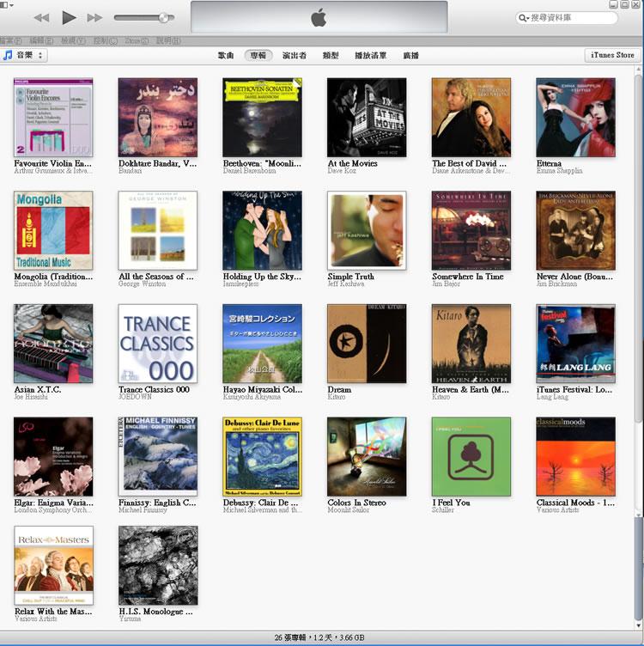Image resolution: width=644 pixels, height=646 pixels.
Task: Click the Previous track rewind button
Action: point(41,18)
